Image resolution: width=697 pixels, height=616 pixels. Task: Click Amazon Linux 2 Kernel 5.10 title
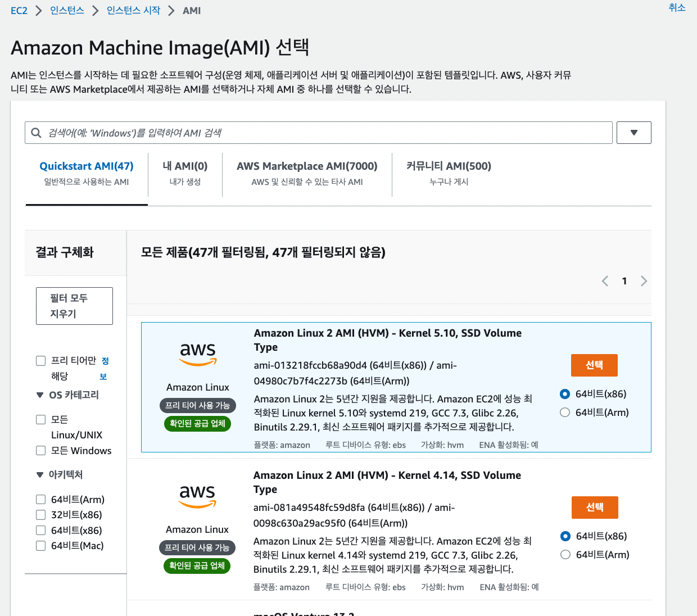[x=388, y=340]
